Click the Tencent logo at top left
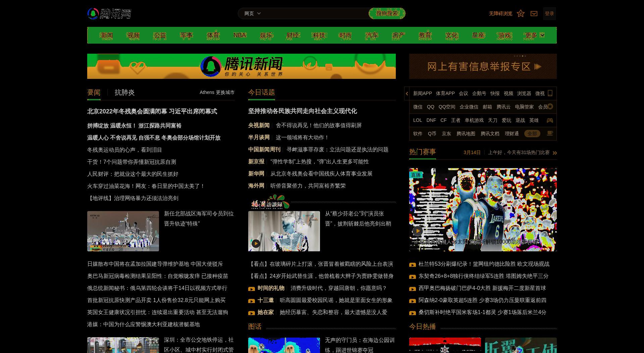 click(x=109, y=14)
